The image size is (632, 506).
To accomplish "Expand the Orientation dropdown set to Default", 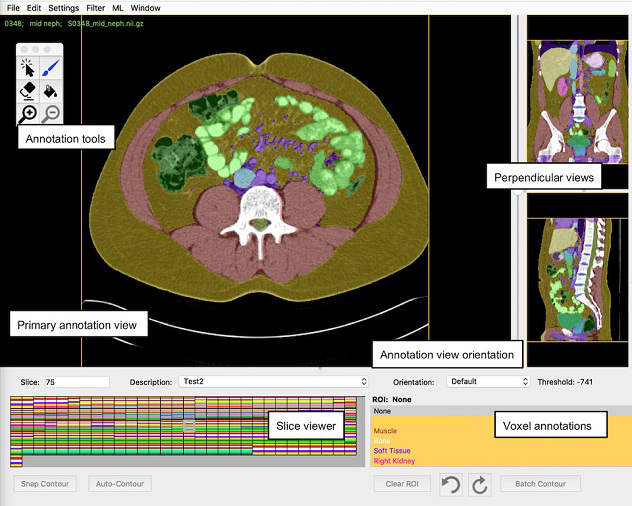I will [x=488, y=381].
